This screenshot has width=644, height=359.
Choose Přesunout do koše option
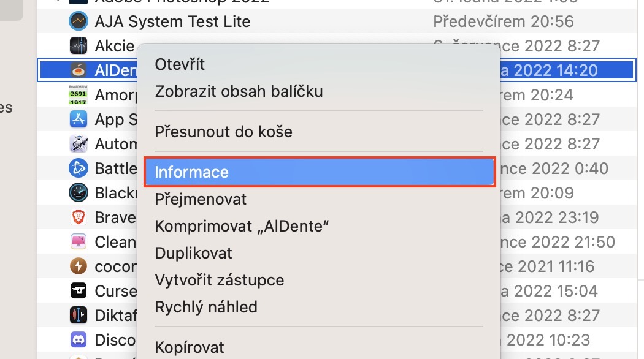223,131
